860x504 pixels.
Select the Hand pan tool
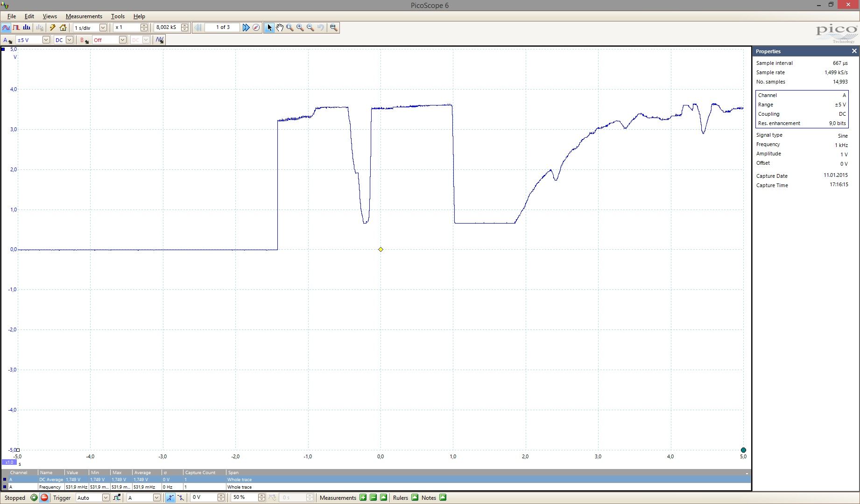[x=280, y=28]
